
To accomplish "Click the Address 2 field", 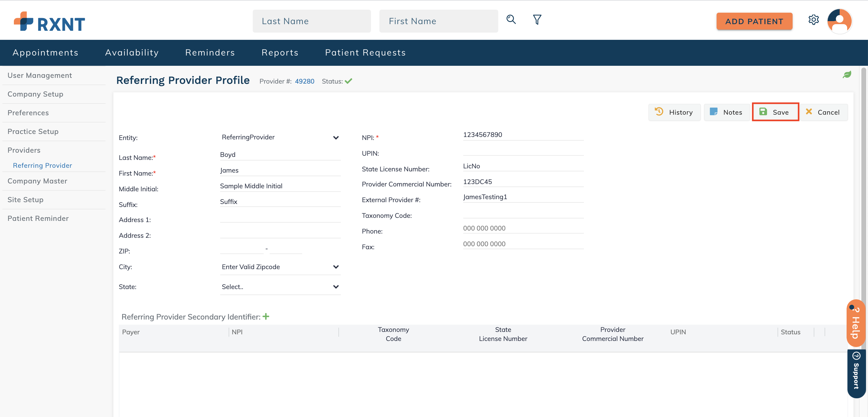I will tap(280, 232).
